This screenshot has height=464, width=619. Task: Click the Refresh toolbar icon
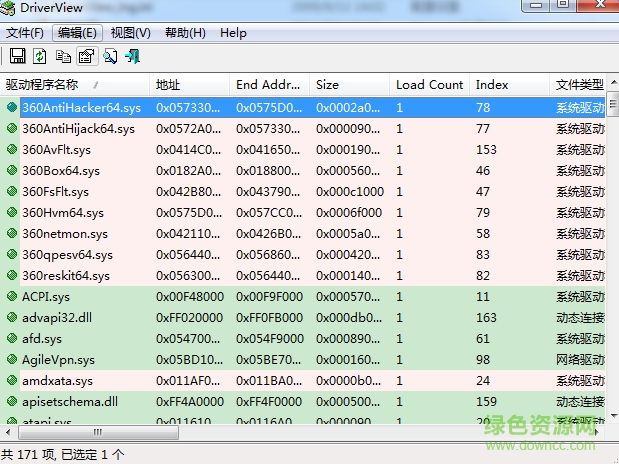[40, 56]
